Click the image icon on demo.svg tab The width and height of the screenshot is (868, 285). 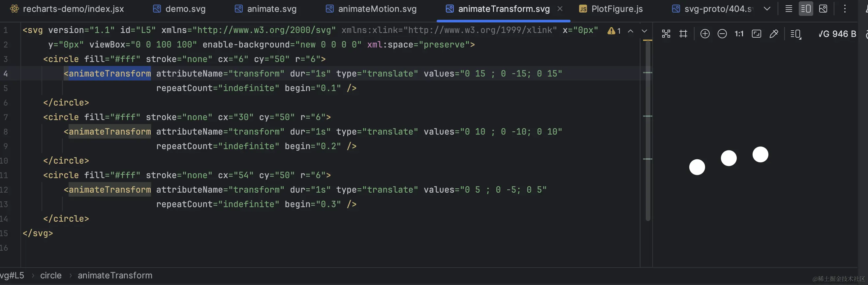click(x=157, y=9)
